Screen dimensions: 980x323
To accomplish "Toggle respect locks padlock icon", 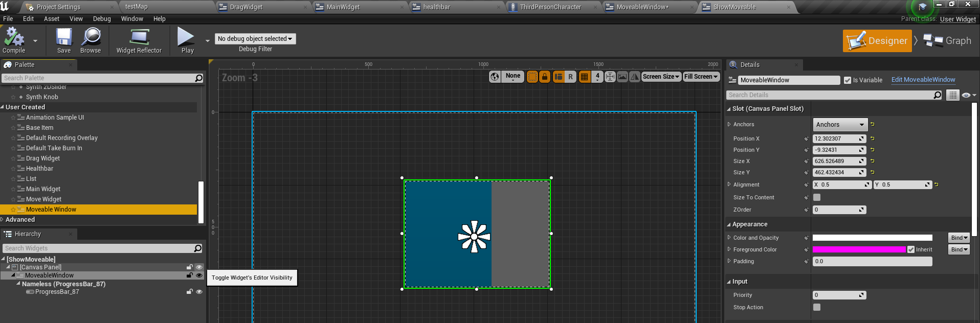I will pyautogui.click(x=545, y=77).
